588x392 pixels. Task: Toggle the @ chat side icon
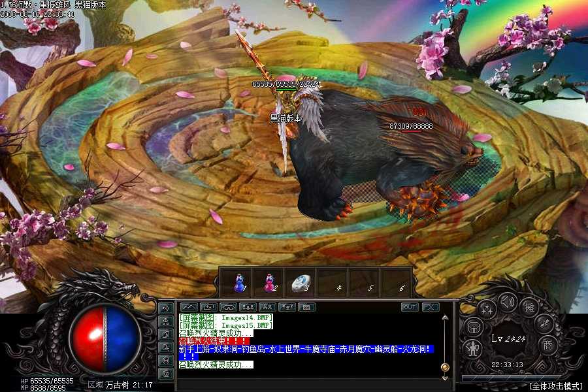click(166, 374)
